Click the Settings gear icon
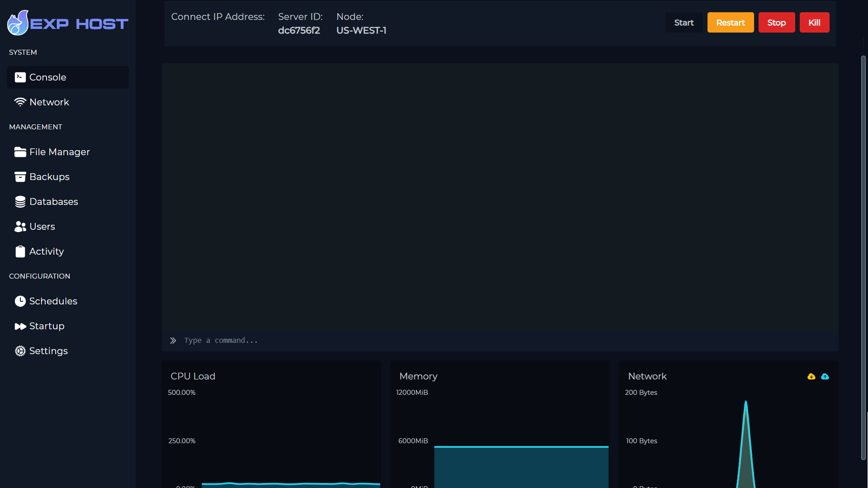Image resolution: width=868 pixels, height=488 pixels. [20, 351]
